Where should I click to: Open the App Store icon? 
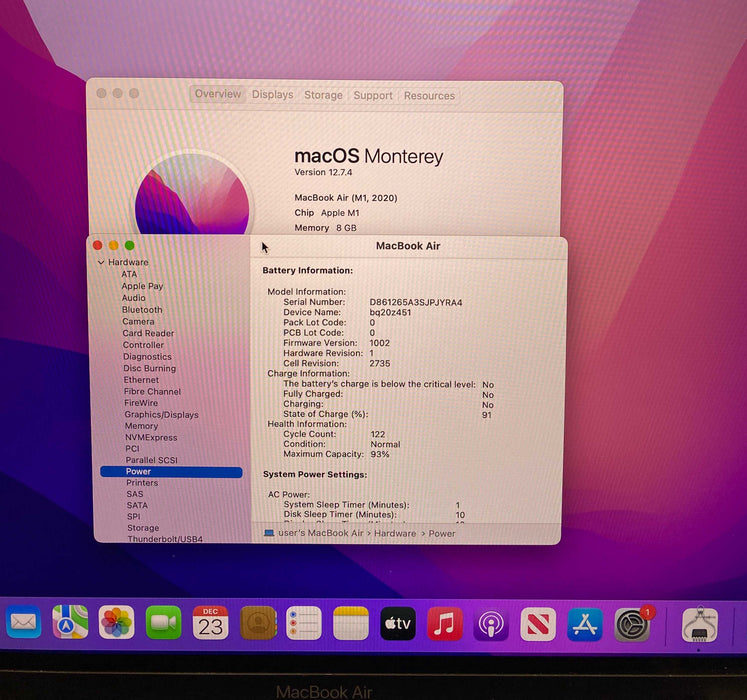click(x=585, y=624)
